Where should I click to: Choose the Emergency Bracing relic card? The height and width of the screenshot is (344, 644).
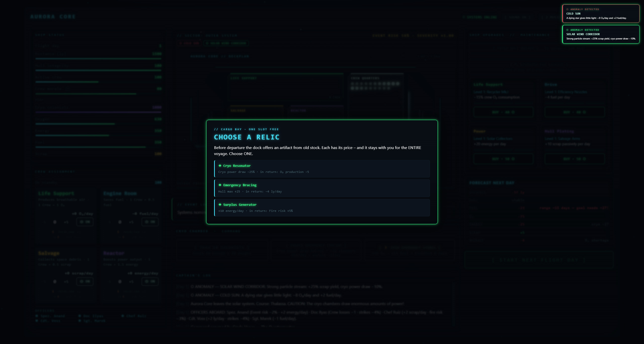(x=322, y=188)
